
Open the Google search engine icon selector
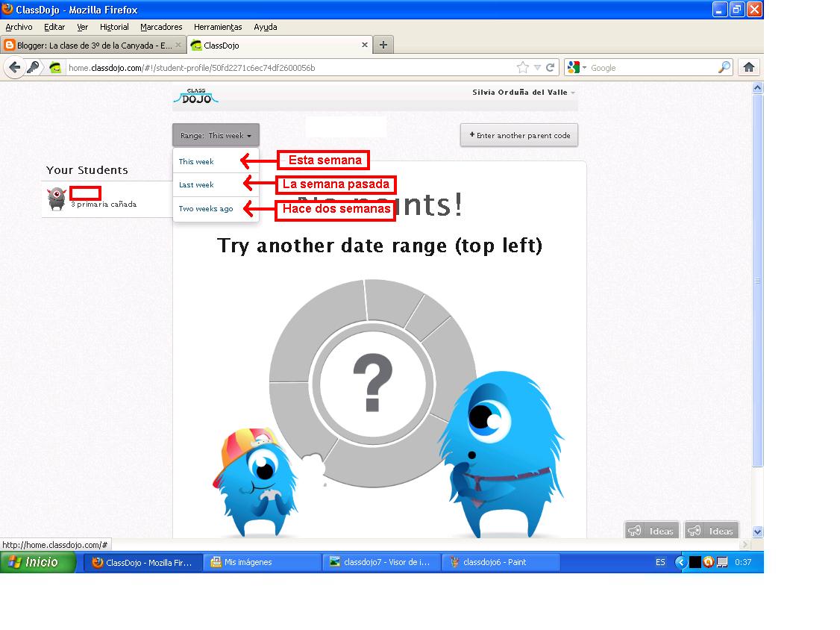(577, 68)
